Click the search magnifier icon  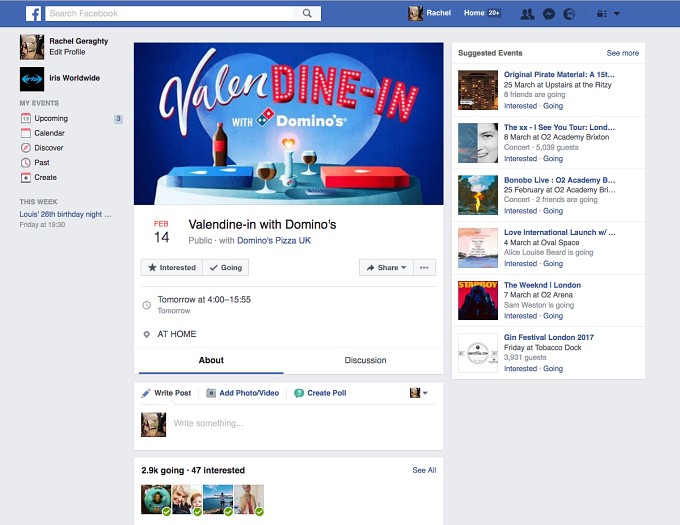coord(307,13)
